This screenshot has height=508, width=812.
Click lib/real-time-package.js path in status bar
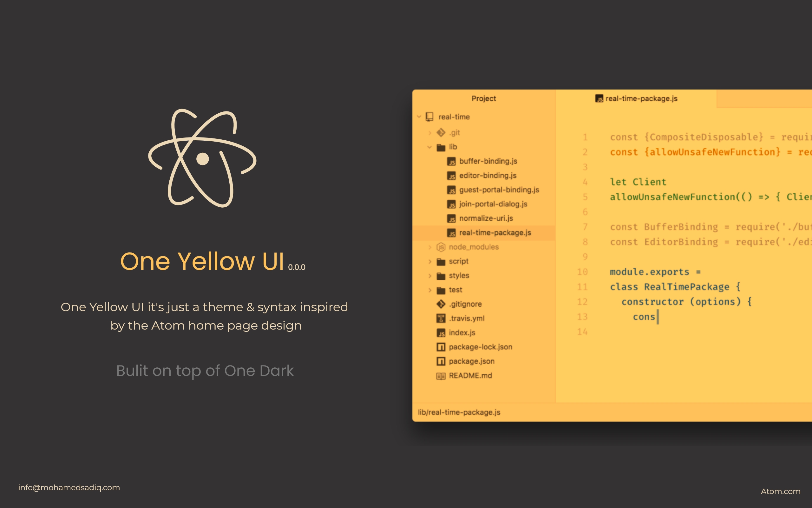(x=459, y=412)
